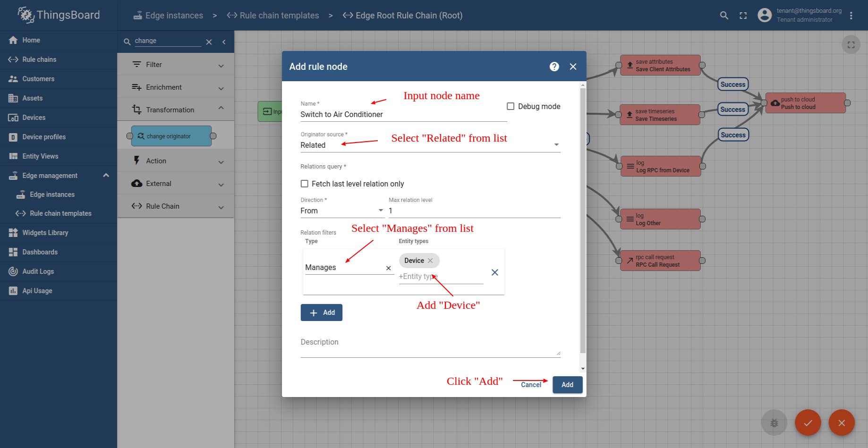Open the search icon in top bar
This screenshot has height=448, width=868.
coord(724,15)
